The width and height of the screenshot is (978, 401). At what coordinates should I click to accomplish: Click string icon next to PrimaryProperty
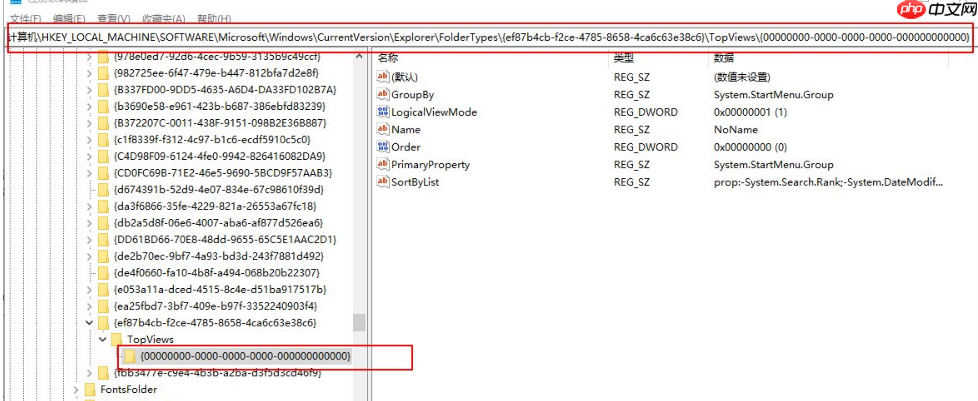click(383, 165)
